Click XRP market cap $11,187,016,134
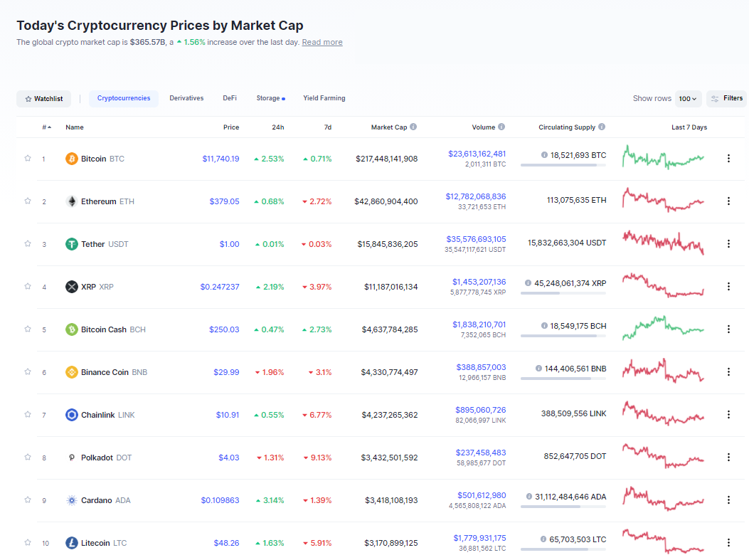This screenshot has width=749, height=560. (x=391, y=287)
